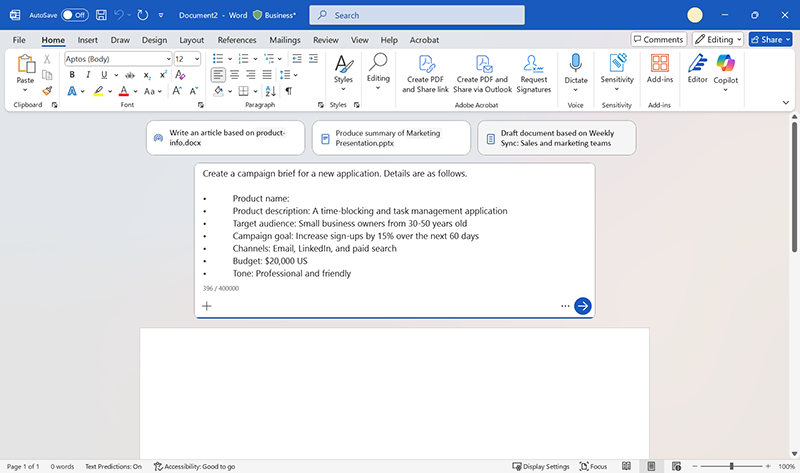The width and height of the screenshot is (800, 473).
Task: Adjust the zoom slider handle
Action: point(731,466)
